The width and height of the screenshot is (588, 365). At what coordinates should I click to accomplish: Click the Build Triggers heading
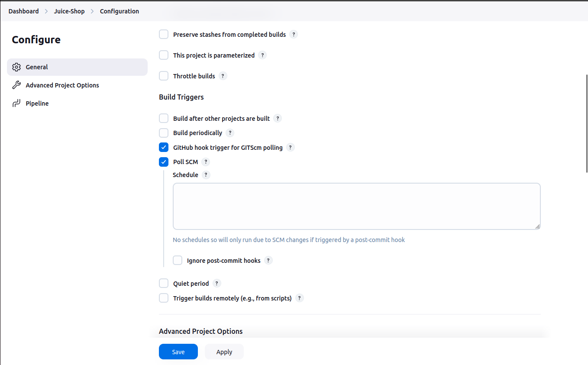(x=181, y=97)
